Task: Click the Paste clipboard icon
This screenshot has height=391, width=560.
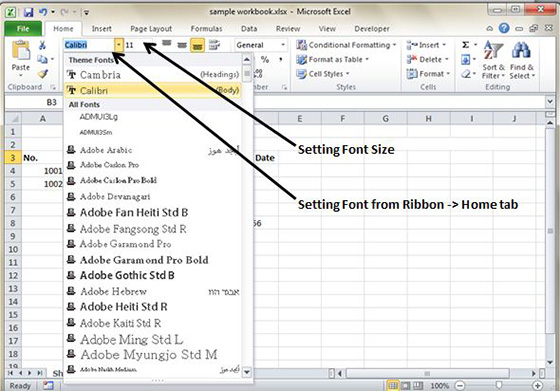Action: pos(21,50)
